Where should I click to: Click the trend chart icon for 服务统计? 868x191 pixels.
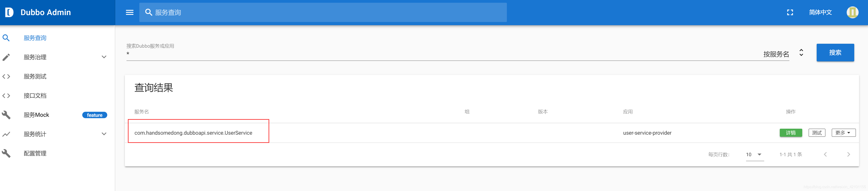coord(6,134)
